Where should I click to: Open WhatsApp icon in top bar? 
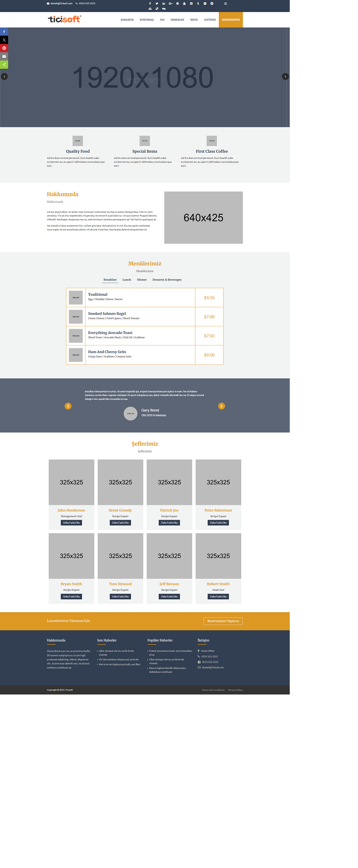pos(225,3)
